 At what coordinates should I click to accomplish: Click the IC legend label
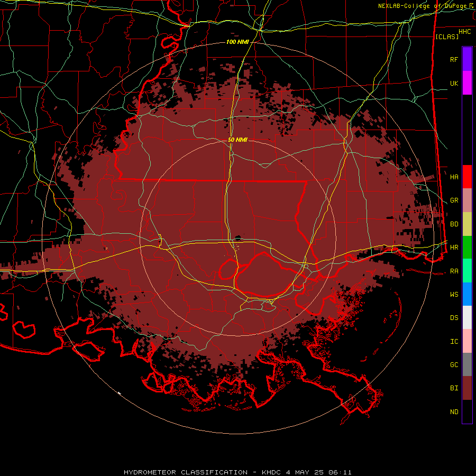pos(454,342)
